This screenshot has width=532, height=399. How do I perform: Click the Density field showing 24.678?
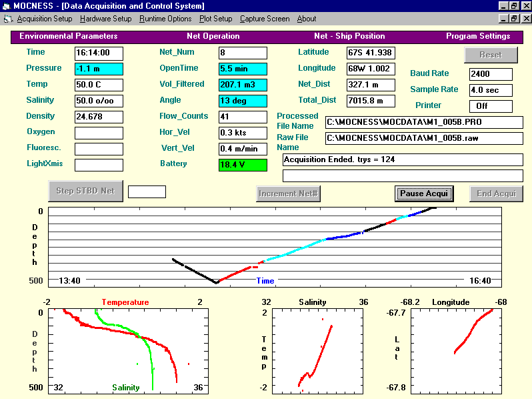pos(99,117)
